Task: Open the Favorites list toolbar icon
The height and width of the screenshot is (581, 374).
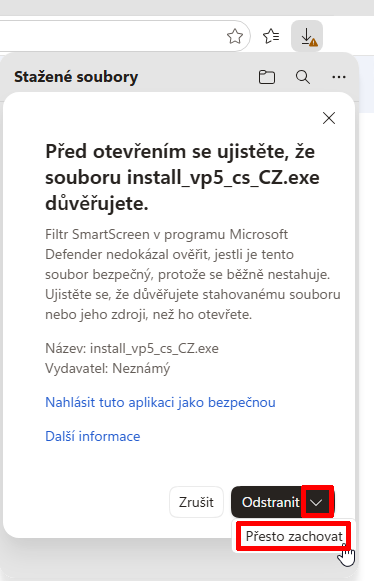Action: pos(271,36)
